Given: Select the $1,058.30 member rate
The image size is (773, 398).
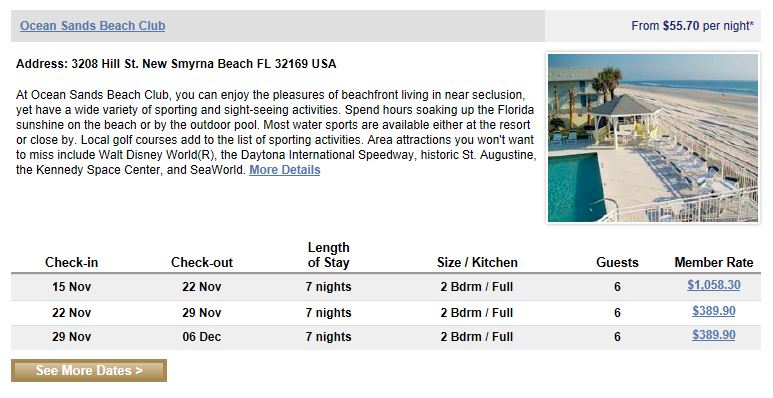Looking at the screenshot, I should (713, 285).
